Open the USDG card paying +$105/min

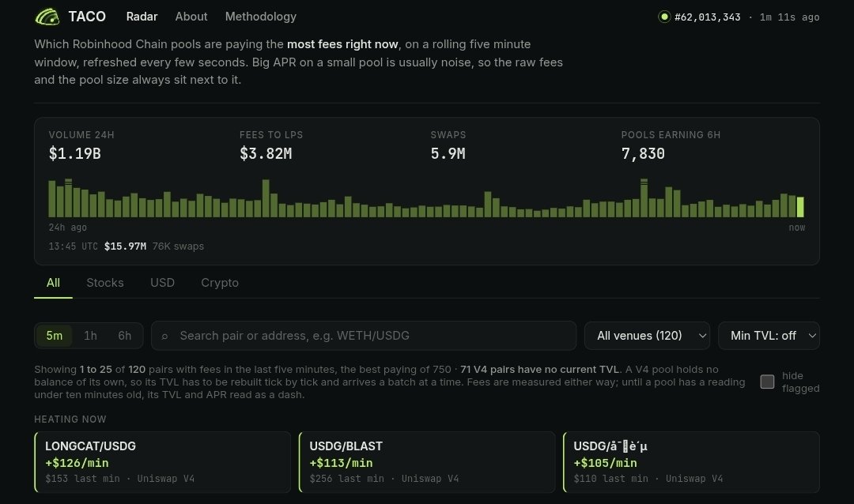click(x=691, y=462)
